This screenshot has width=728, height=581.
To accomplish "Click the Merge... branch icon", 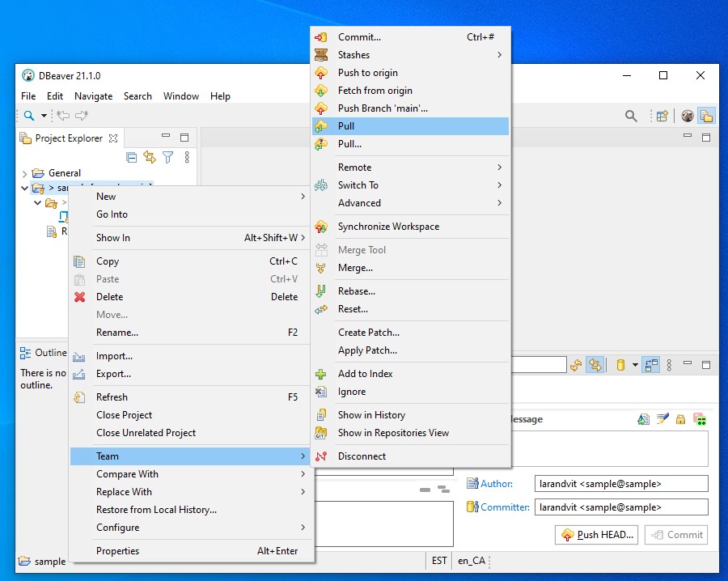I will click(x=321, y=268).
